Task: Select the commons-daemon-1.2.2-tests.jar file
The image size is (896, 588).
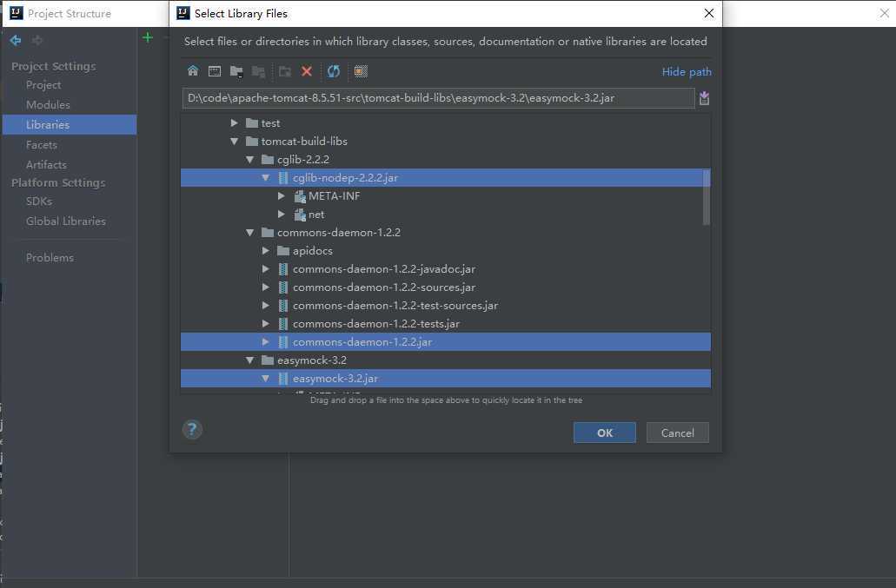Action: (376, 324)
